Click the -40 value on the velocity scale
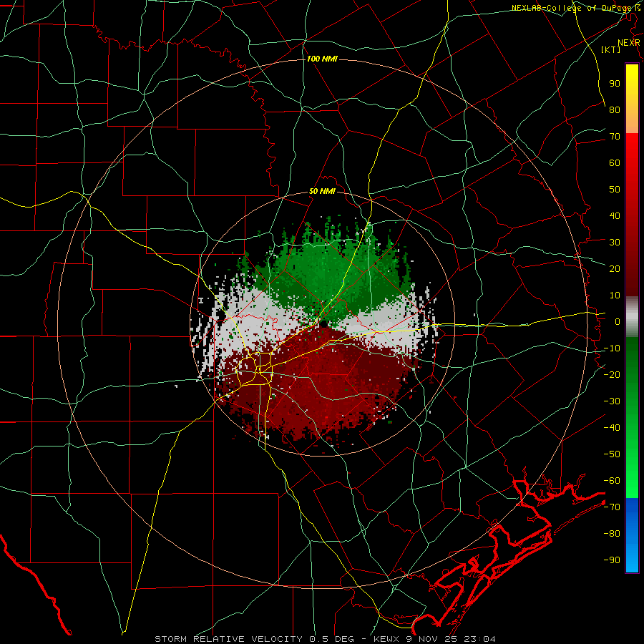The width and height of the screenshot is (644, 644). point(612,428)
